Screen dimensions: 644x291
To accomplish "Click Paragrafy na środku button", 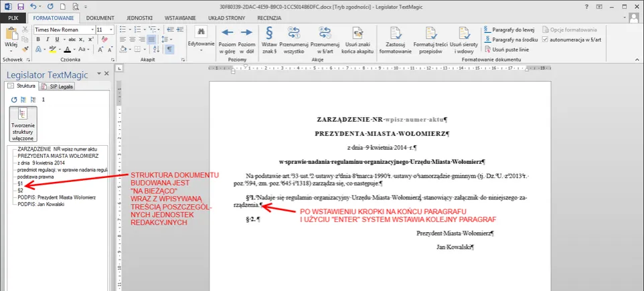I will [x=511, y=39].
